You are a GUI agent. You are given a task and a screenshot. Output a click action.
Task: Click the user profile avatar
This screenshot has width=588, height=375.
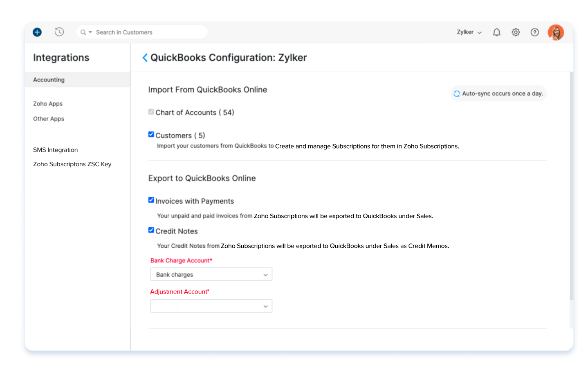[x=556, y=32]
